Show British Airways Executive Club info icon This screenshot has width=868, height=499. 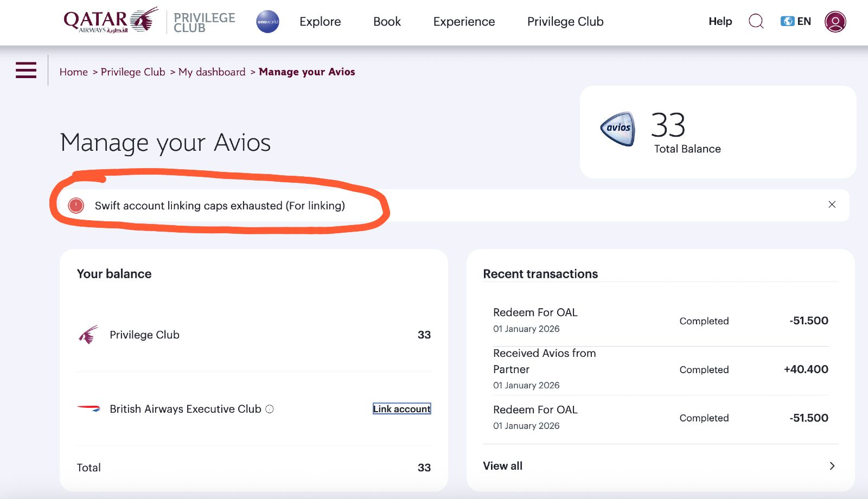(270, 409)
